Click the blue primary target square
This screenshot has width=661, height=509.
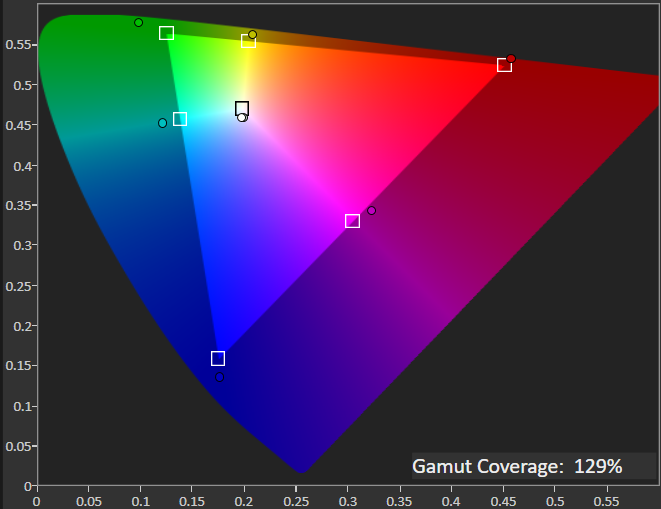point(218,358)
